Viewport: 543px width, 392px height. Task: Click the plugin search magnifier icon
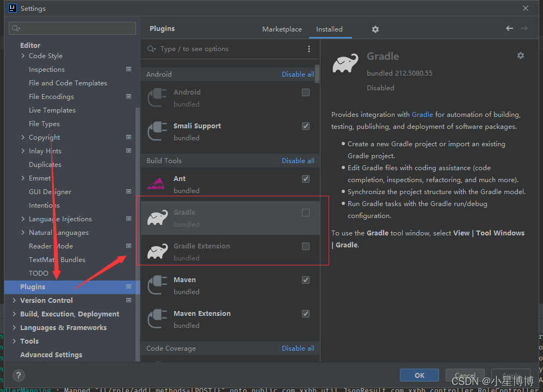coord(151,49)
